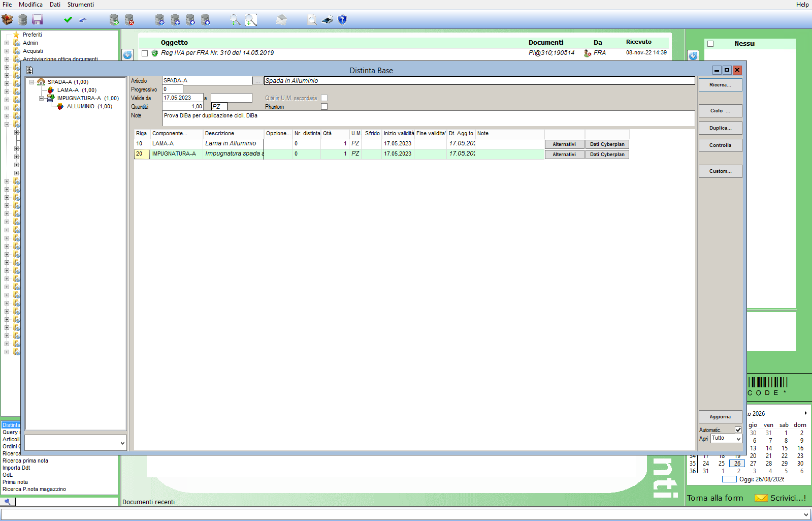Click the Controlla button
This screenshot has width=812, height=521.
(720, 145)
